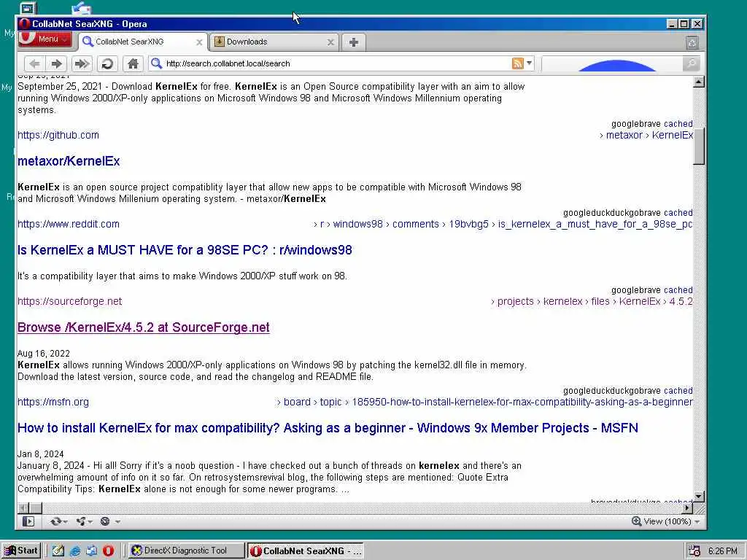The image size is (747, 560).
Task: Open the Windows Start menu
Action: click(x=21, y=551)
